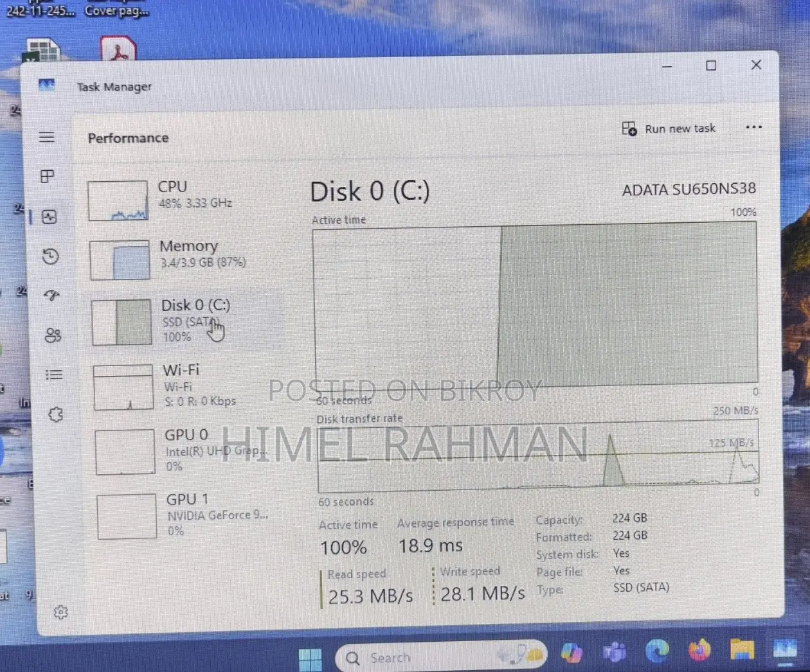Viewport: 810px width, 672px height.
Task: Open Task Manager settings gear
Action: (x=61, y=612)
